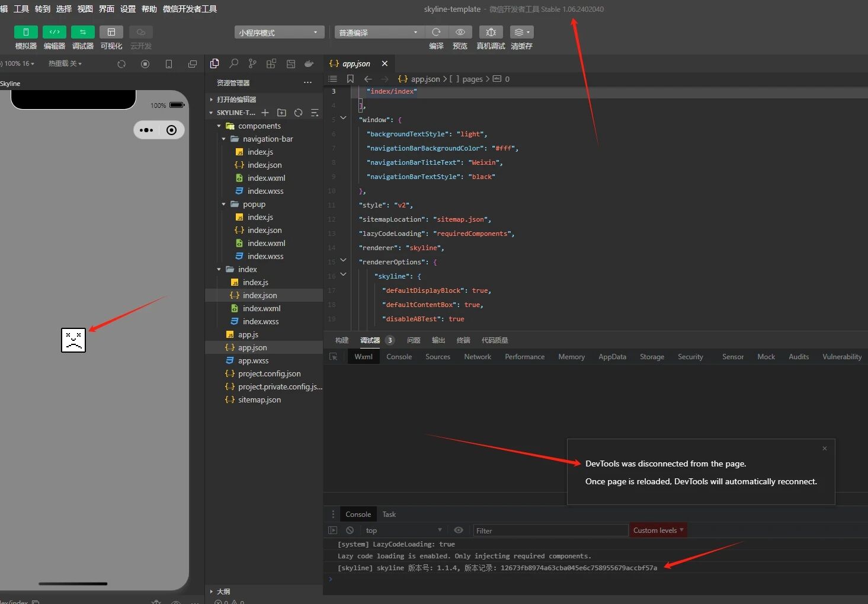The image size is (868, 604).
Task: Open the explorer files icon
Action: (x=214, y=63)
